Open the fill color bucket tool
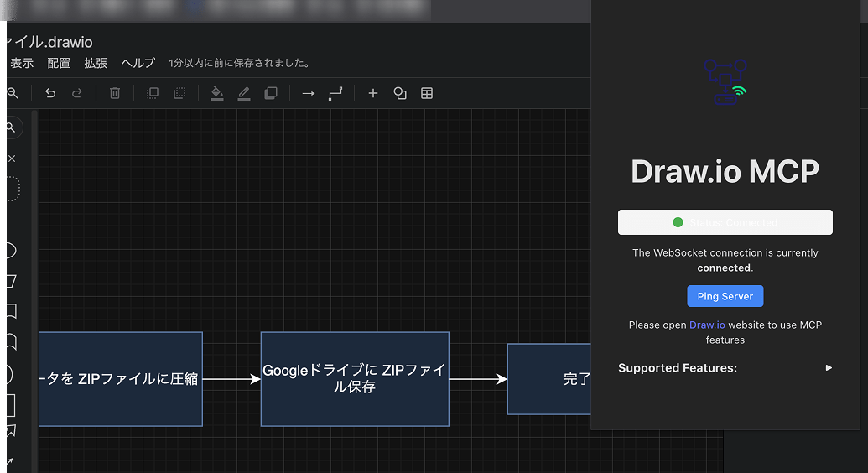 [217, 93]
